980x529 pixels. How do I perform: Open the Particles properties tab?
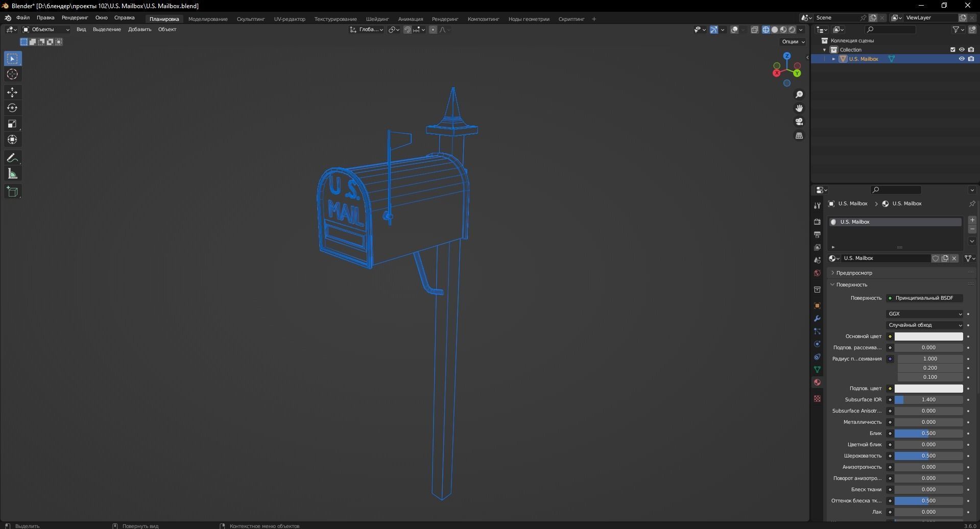(x=817, y=331)
